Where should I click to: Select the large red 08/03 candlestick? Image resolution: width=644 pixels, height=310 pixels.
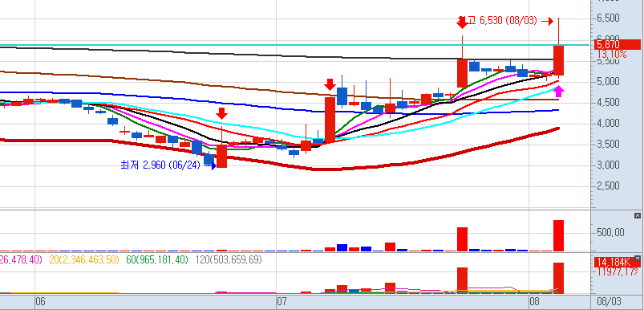point(558,60)
